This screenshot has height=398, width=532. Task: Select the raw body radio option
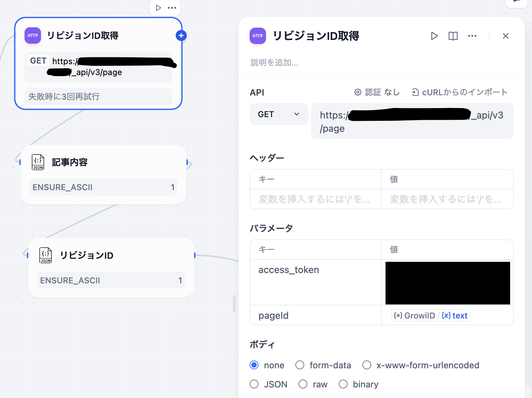click(x=303, y=384)
